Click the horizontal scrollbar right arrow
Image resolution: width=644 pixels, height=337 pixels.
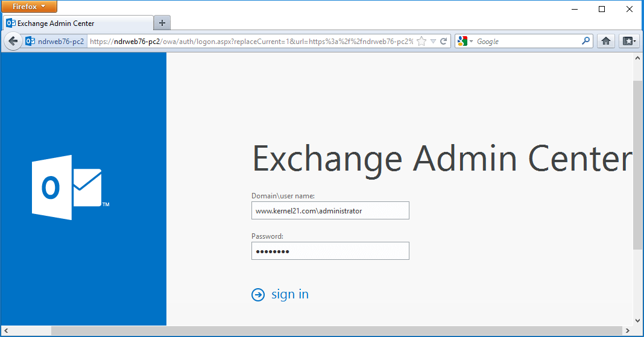[x=628, y=330]
